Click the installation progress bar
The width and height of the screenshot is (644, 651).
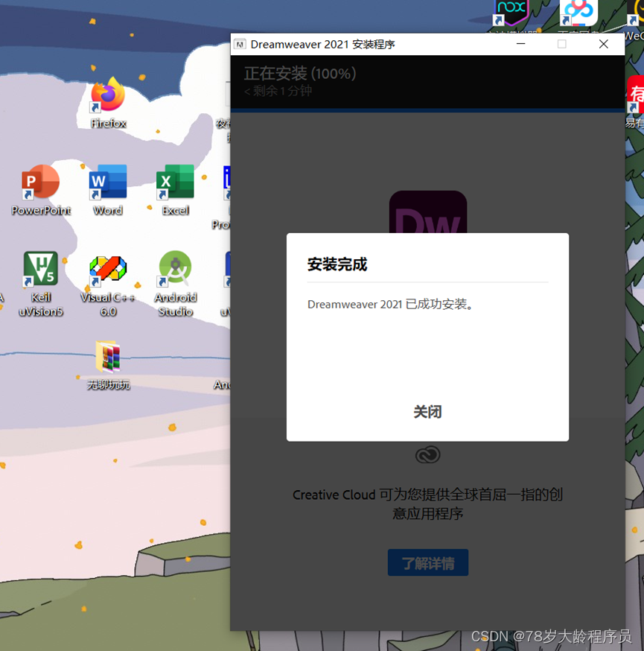(x=428, y=110)
